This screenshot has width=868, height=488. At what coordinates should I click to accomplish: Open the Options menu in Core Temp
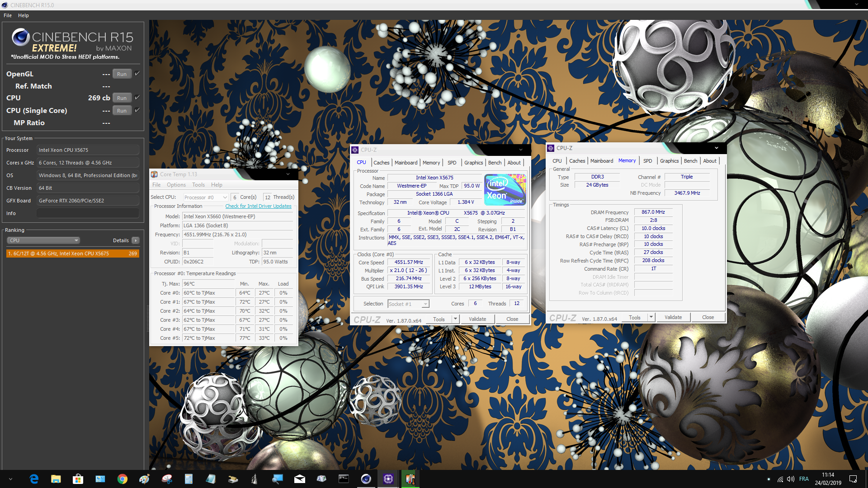[176, 184]
